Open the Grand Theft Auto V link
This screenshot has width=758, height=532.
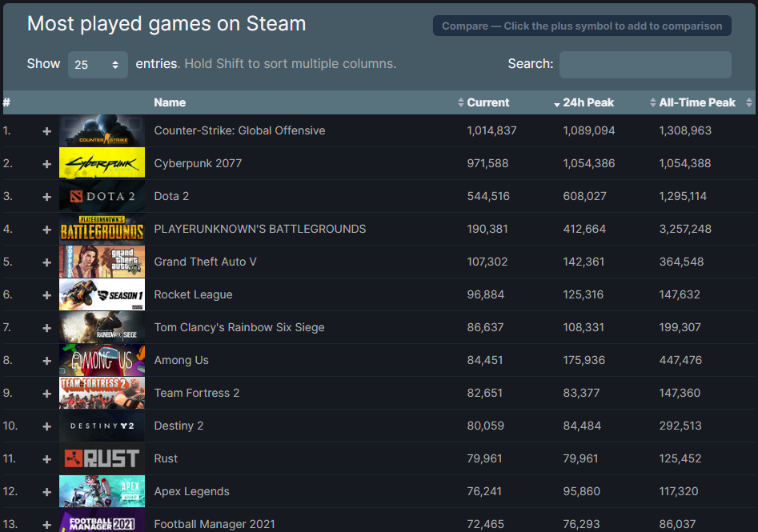206,262
